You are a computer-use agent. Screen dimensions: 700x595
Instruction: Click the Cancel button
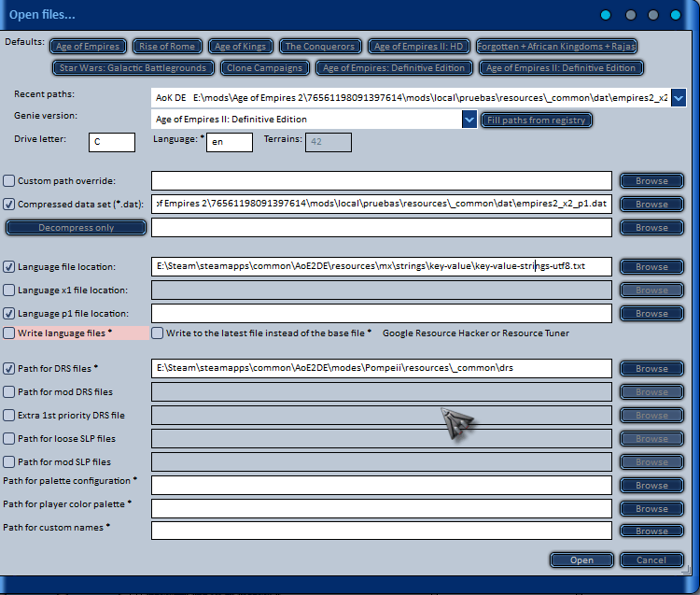tap(651, 560)
